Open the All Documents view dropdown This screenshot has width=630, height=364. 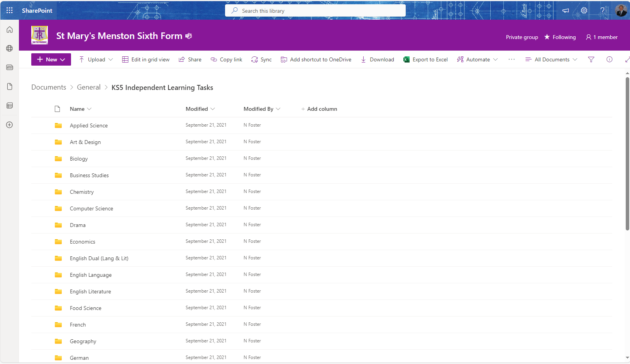click(x=551, y=59)
